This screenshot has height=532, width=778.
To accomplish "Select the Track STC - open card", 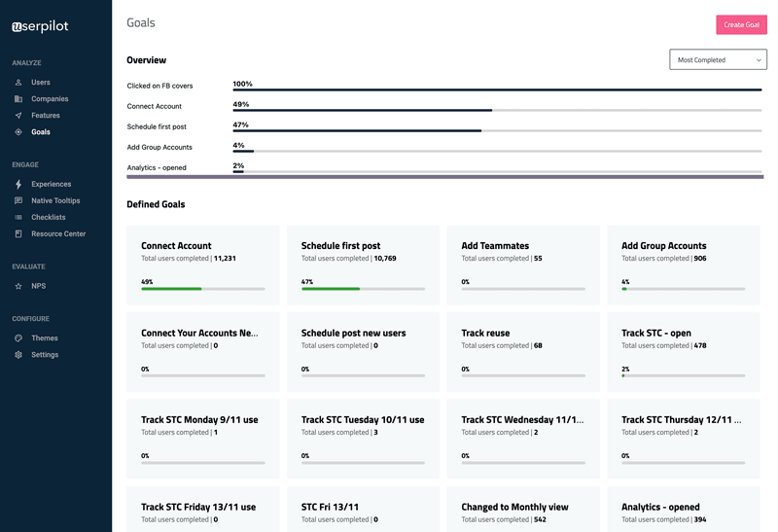I will 684,349.
